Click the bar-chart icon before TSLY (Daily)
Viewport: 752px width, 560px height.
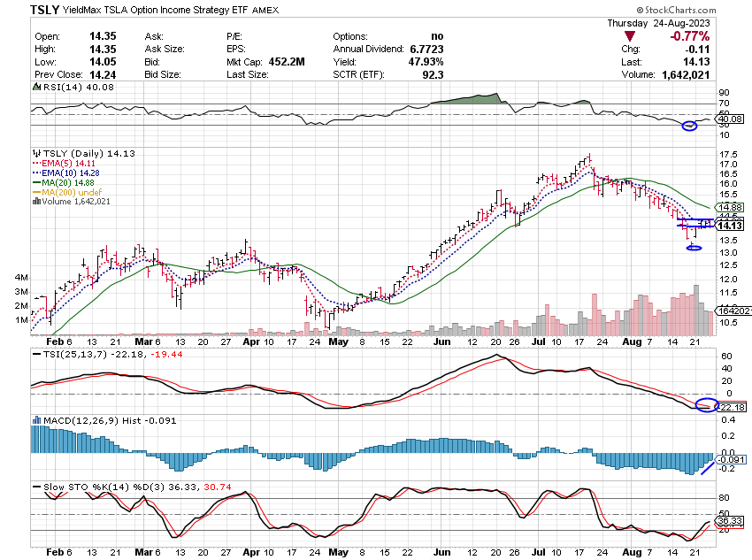[37, 153]
